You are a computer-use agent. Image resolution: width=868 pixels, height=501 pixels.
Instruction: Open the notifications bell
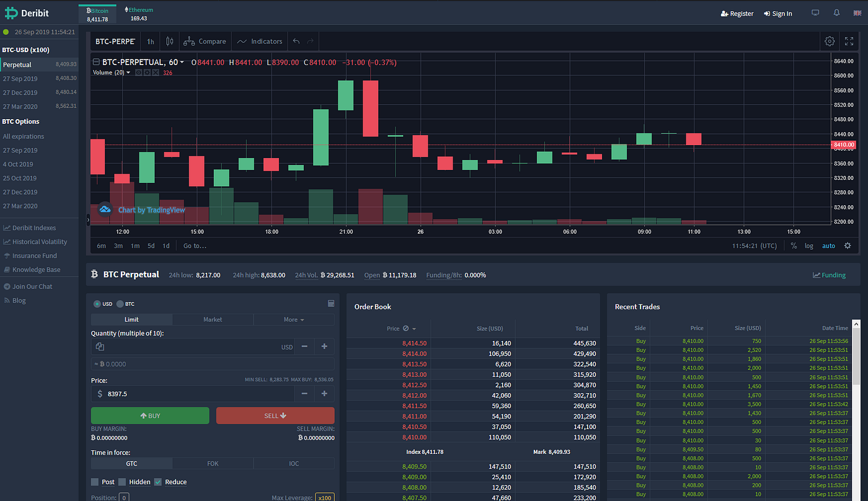pos(837,13)
